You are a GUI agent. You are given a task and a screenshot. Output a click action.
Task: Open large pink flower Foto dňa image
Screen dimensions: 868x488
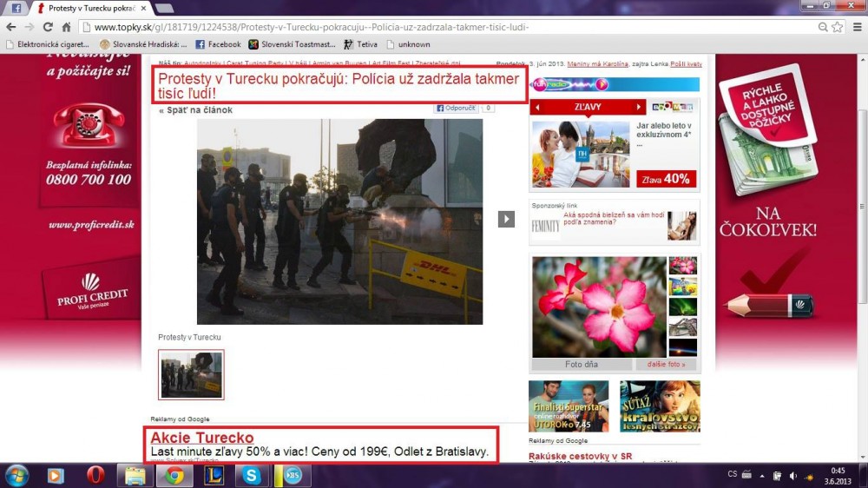pos(600,307)
